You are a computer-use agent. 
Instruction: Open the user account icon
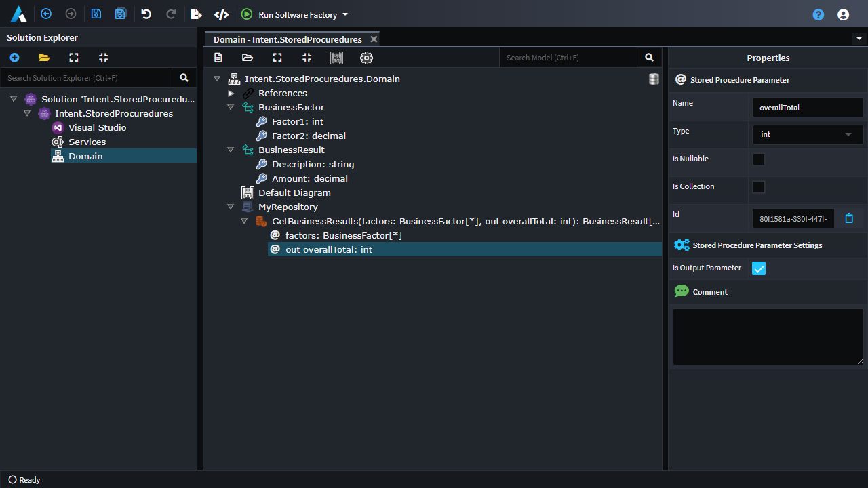coord(843,14)
